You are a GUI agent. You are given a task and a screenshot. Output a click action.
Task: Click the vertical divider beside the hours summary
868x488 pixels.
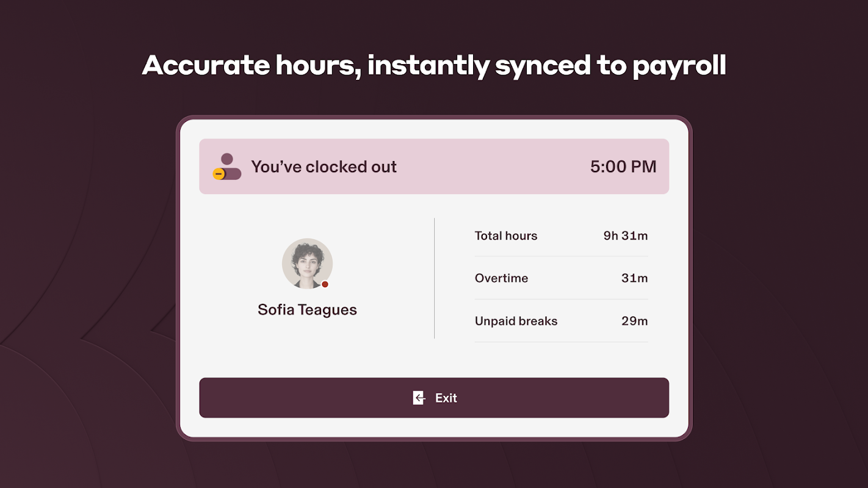tap(434, 278)
